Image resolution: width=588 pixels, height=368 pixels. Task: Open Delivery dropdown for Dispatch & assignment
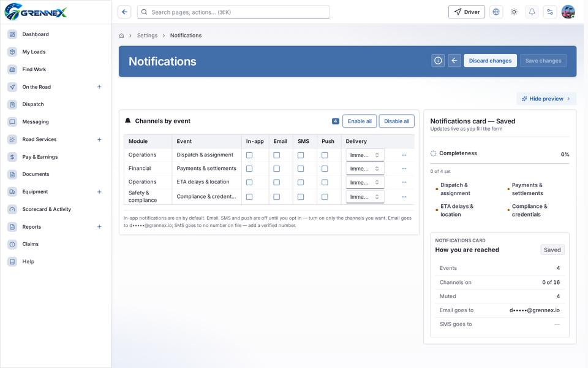(365, 155)
